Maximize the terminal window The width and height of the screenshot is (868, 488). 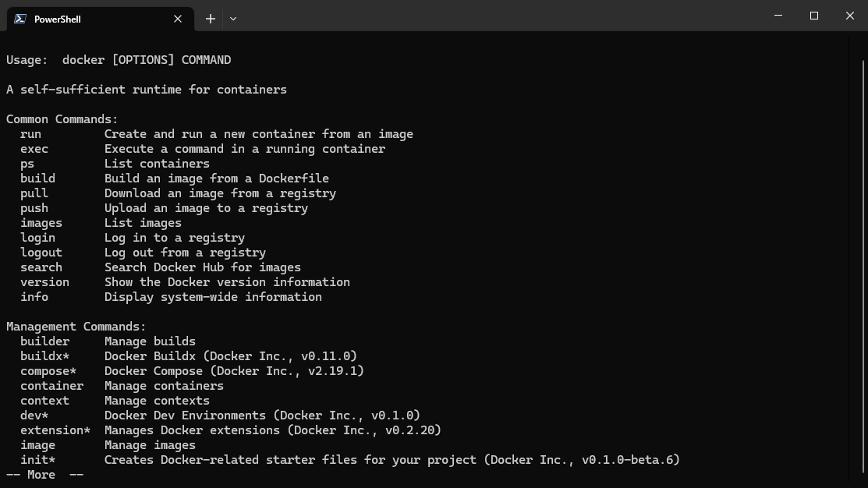coord(814,16)
